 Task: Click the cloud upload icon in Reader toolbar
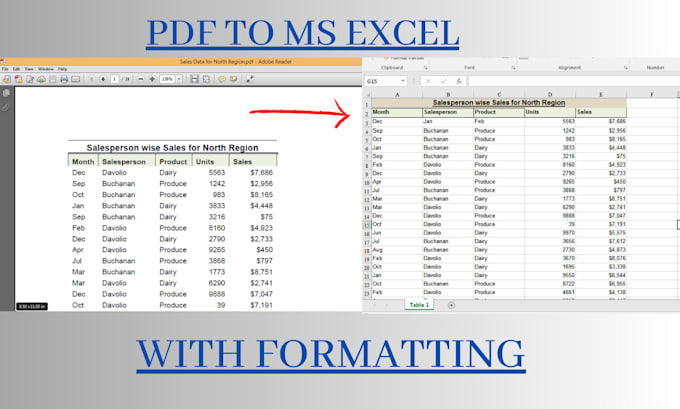coord(41,79)
